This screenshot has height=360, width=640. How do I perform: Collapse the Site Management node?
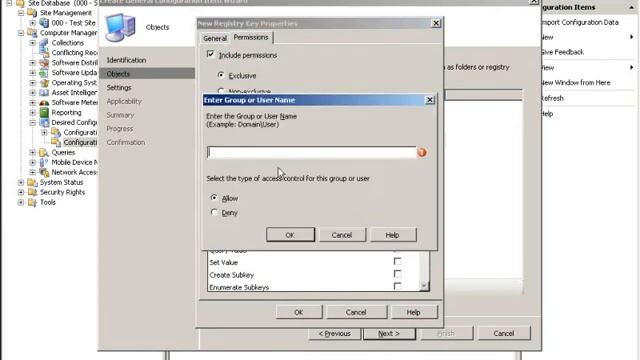click(21, 13)
